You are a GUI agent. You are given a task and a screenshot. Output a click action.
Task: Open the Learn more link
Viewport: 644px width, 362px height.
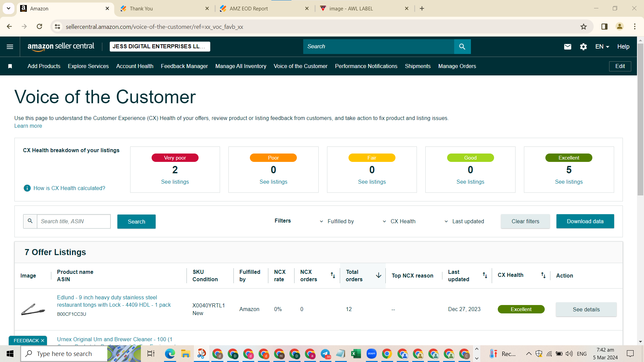pos(28,126)
